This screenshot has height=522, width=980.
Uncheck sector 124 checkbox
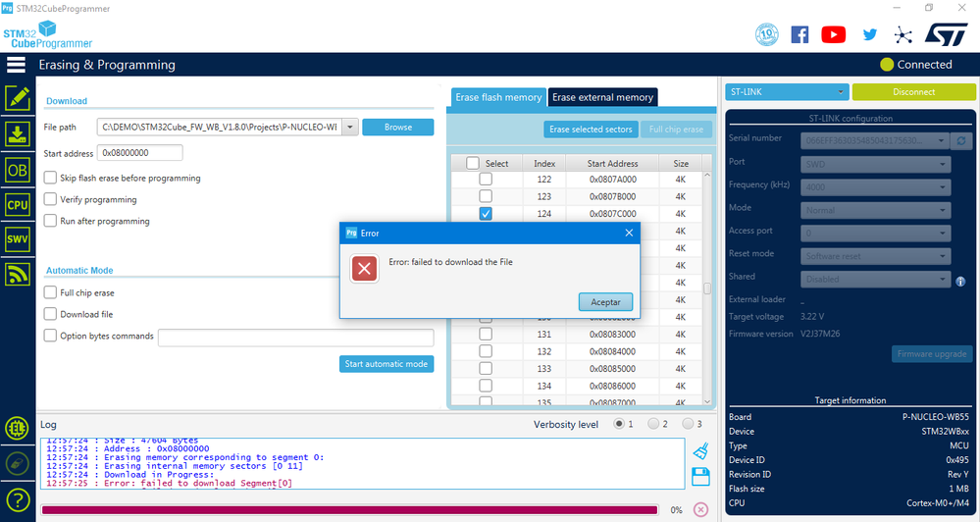pyautogui.click(x=486, y=213)
